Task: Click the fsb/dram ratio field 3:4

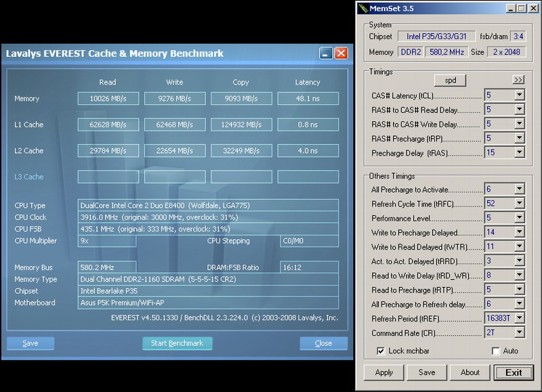Action: pos(518,37)
